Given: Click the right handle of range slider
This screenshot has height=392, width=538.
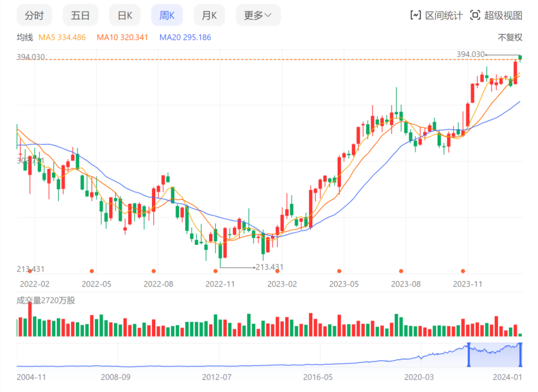Looking at the screenshot, I should 520,355.
